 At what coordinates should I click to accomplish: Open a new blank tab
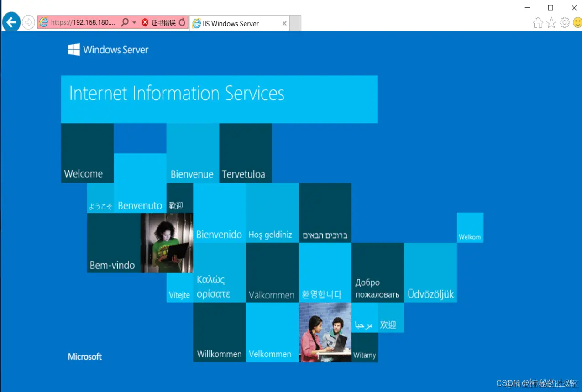[295, 23]
